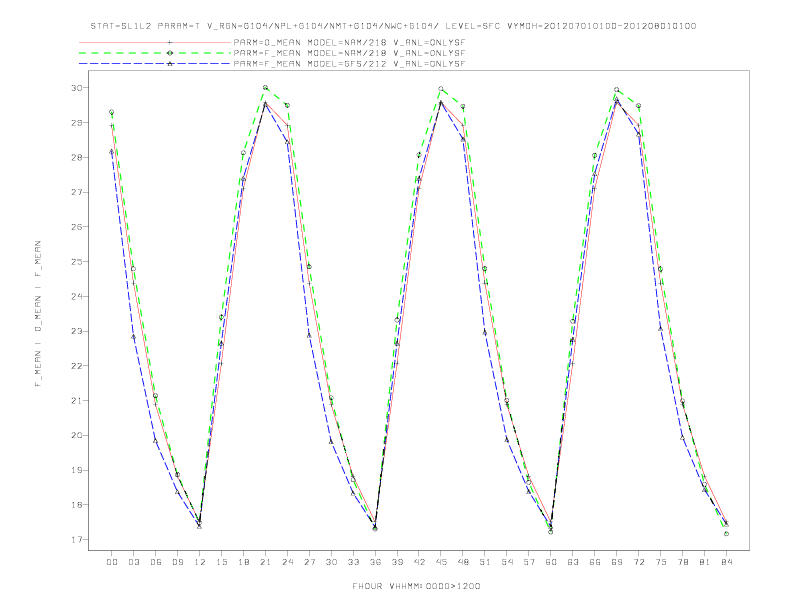Screen dimensions: 792x612
Task: Select y-axis tick value 17
Action: coord(77,540)
